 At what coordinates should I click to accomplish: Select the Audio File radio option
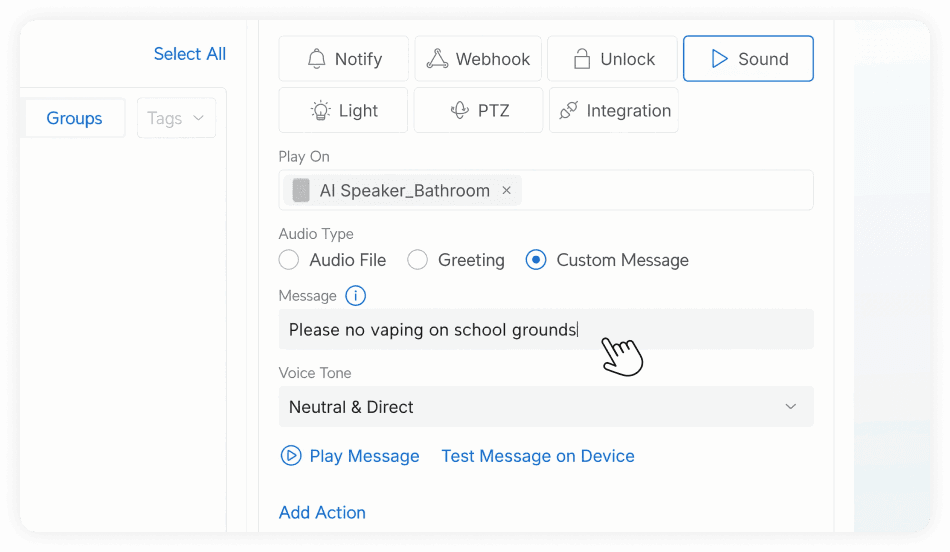click(289, 260)
